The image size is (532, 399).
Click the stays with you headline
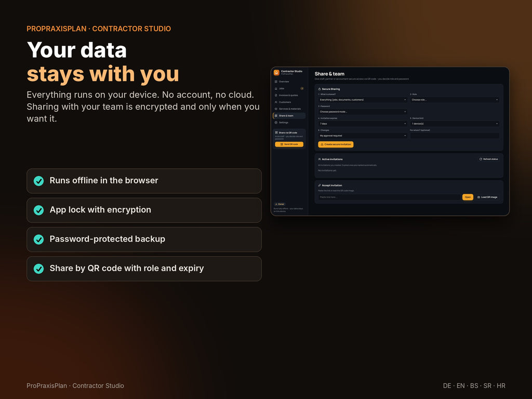(x=103, y=74)
